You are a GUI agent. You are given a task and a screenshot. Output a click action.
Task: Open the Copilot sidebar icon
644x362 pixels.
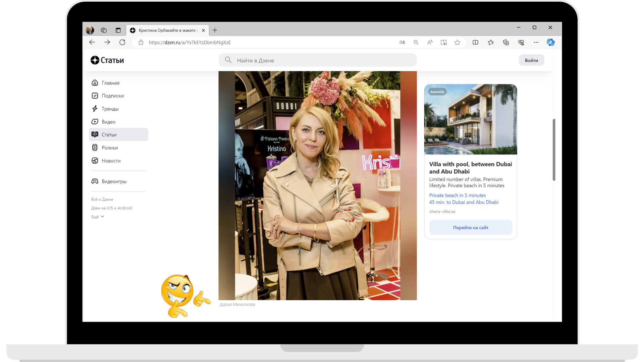[550, 42]
